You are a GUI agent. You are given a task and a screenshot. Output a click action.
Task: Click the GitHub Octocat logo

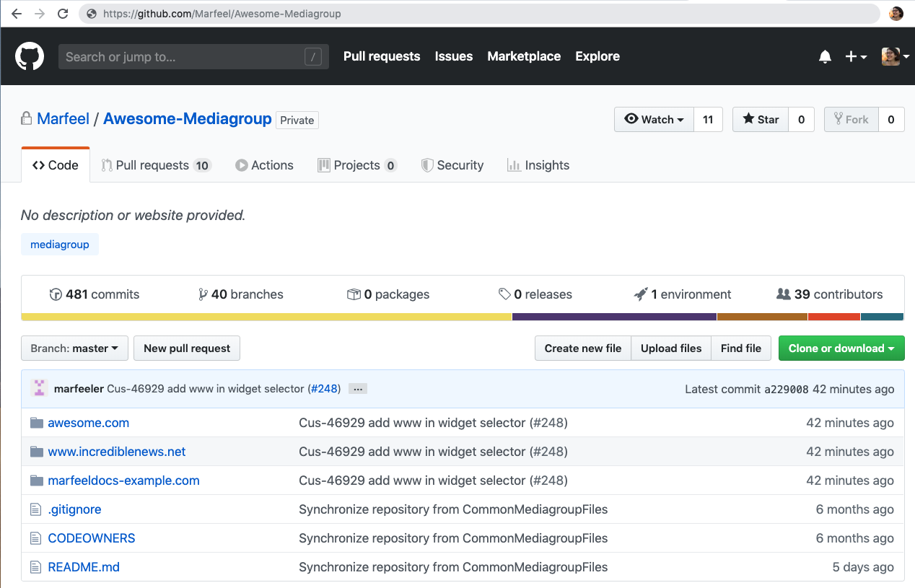[x=30, y=56]
